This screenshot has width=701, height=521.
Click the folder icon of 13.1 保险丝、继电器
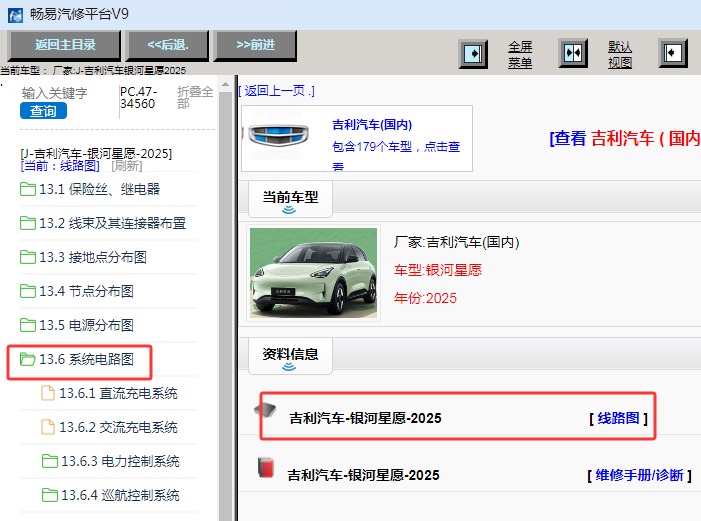point(28,189)
